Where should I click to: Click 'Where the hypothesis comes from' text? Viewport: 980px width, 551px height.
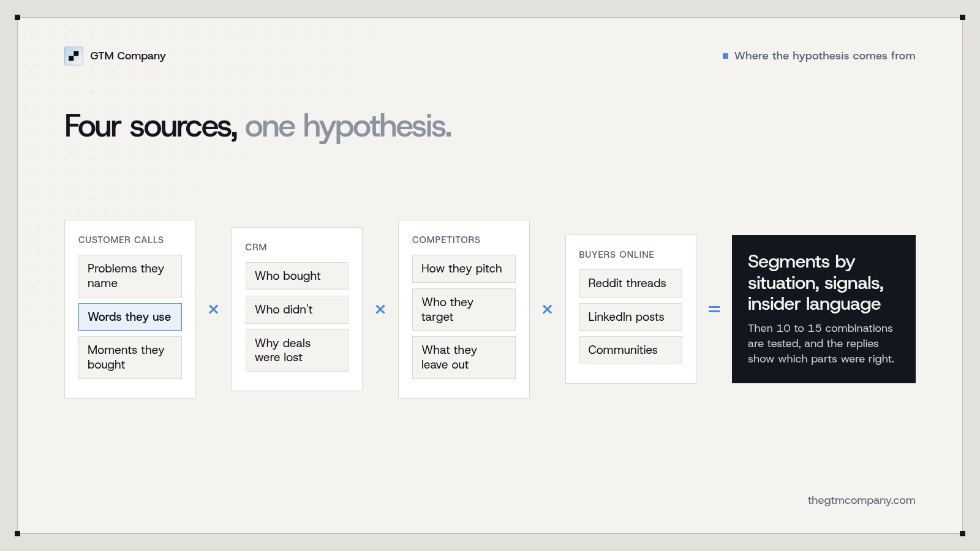coord(824,56)
